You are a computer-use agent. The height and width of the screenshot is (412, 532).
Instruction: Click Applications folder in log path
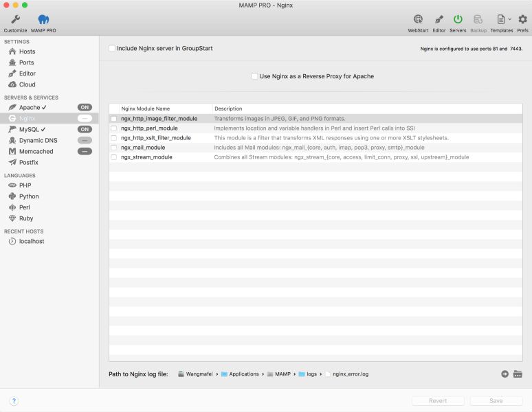click(240, 374)
